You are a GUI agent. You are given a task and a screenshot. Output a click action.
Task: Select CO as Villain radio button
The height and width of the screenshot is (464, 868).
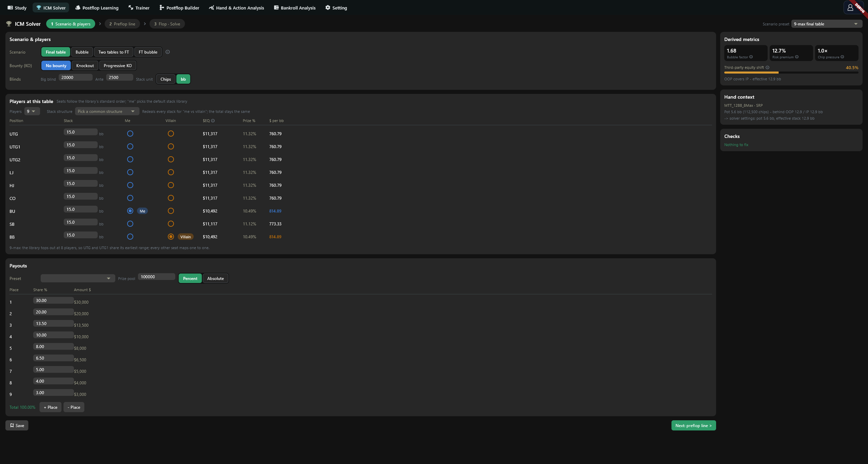click(171, 198)
